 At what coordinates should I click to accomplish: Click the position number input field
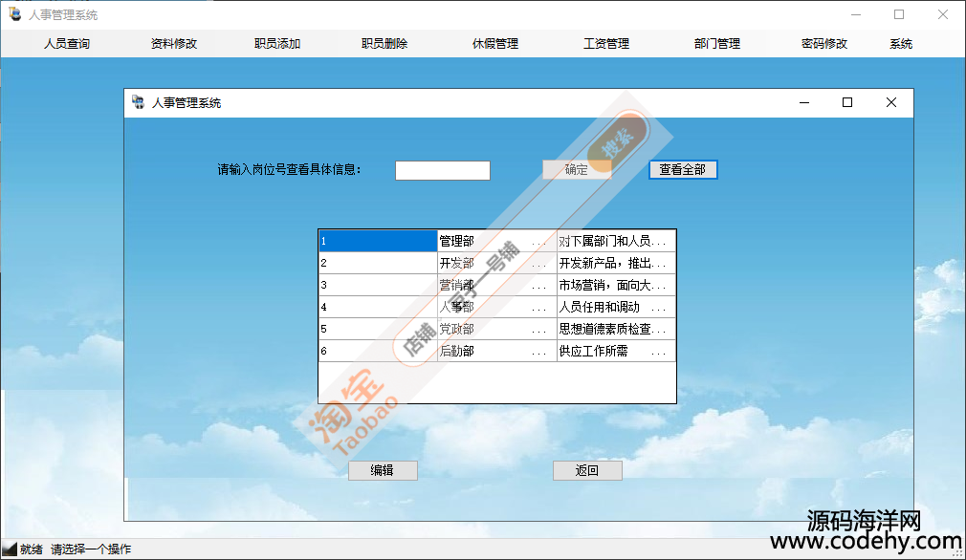pyautogui.click(x=442, y=170)
